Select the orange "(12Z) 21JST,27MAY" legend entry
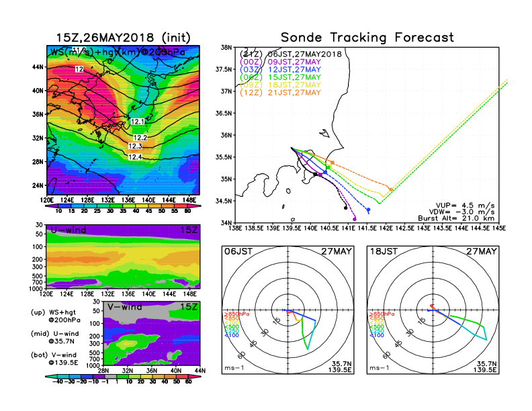The width and height of the screenshot is (532, 411). pyautogui.click(x=280, y=93)
